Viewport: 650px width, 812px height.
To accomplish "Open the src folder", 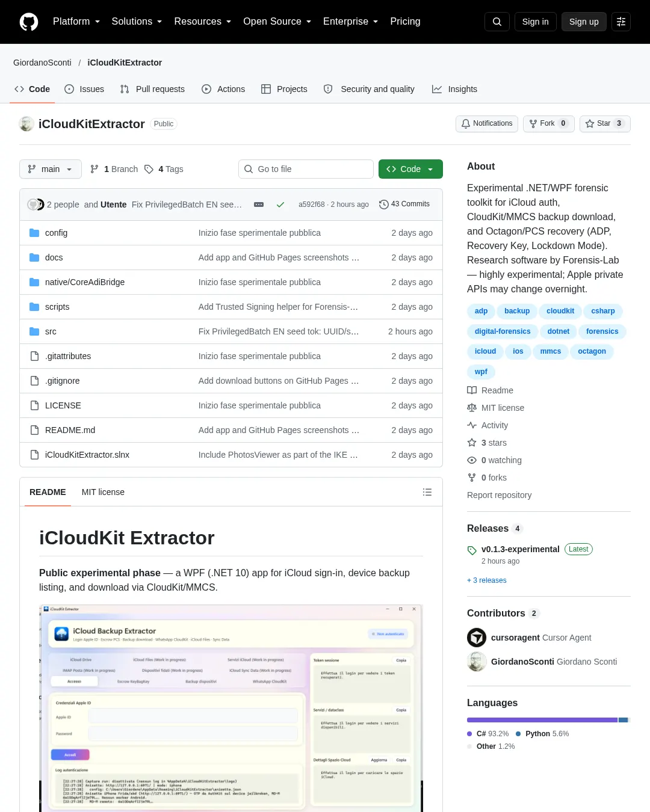I will click(x=51, y=331).
